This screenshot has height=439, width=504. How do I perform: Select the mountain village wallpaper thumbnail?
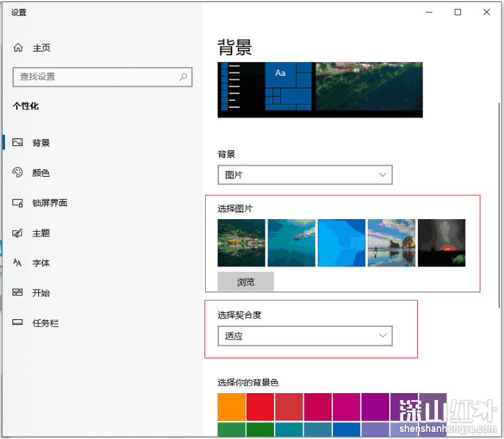241,243
